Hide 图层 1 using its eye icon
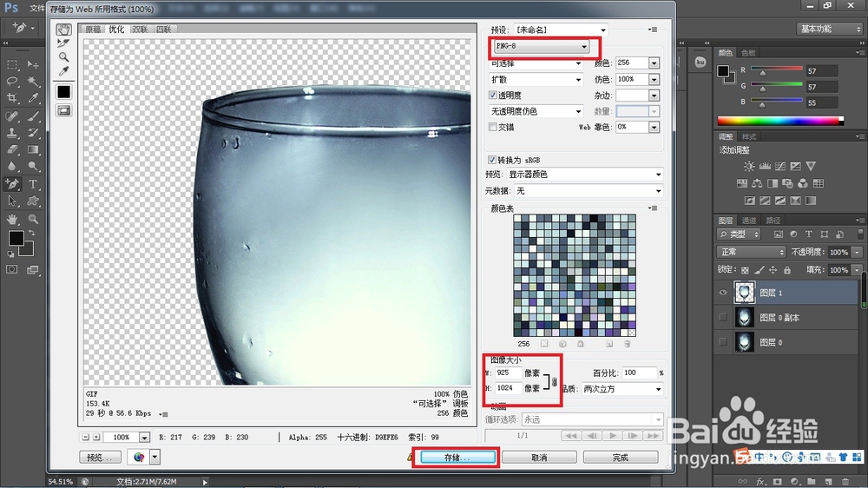Screen dimensions: 868x488 [x=722, y=293]
